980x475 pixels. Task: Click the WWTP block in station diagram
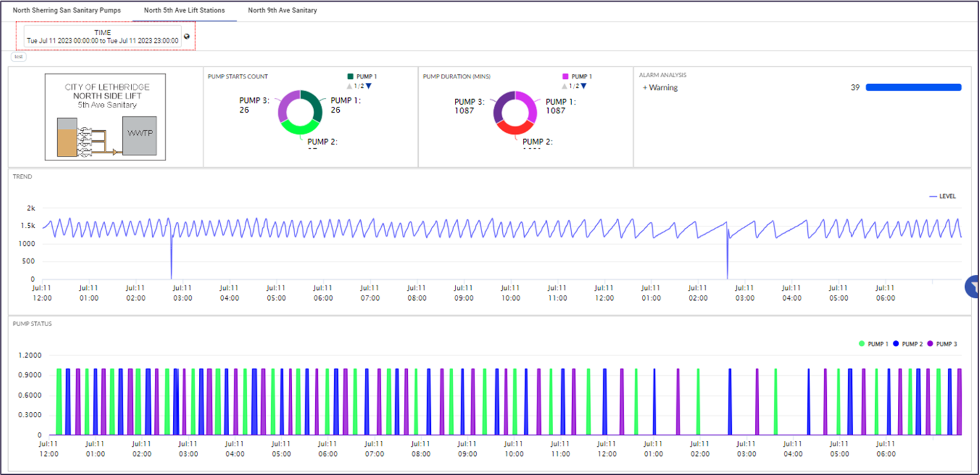coord(140,135)
